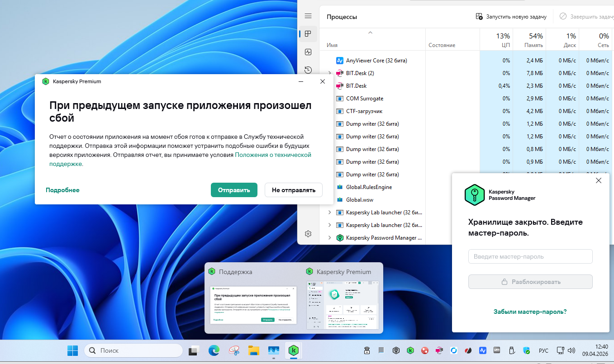
Task: Click the Разблокировать button
Action: (x=530, y=282)
